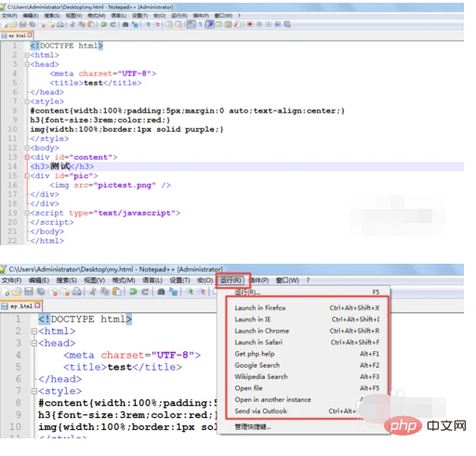This screenshot has width=476, height=456.
Task: Collapse <style> fold marker in lower editor
Action: point(34,391)
